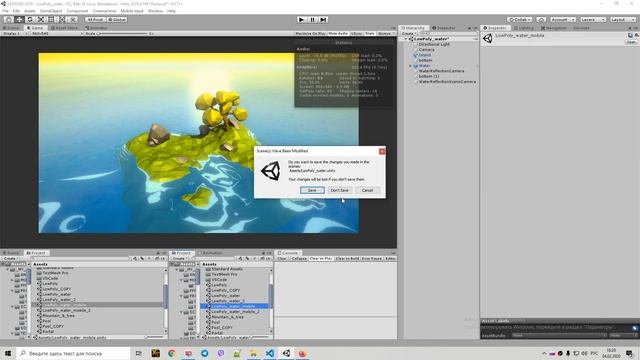Select the Scale tool in the toolbar

[41, 19]
